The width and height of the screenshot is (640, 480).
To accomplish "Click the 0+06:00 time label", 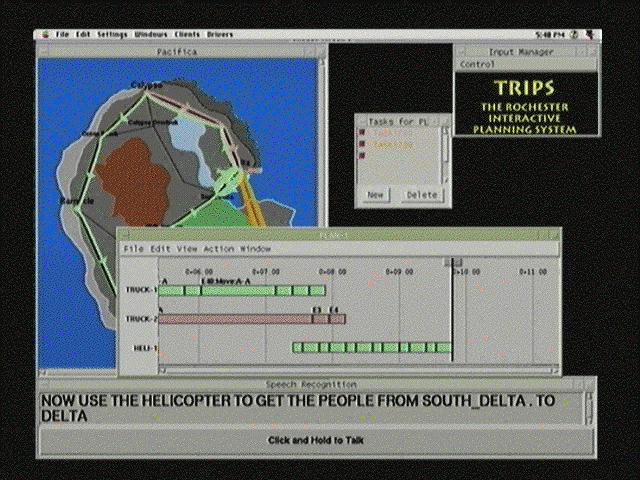I will pyautogui.click(x=199, y=272).
